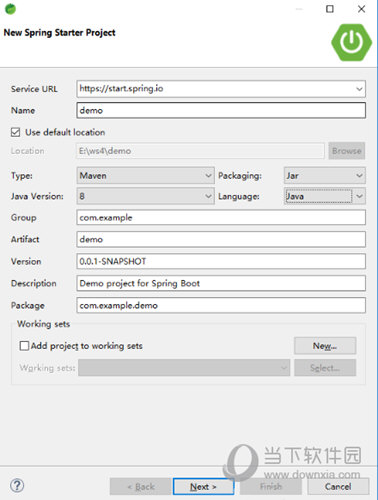Screen dimensions: 378x500
Task: Open the help question mark icon
Action: click(17, 486)
